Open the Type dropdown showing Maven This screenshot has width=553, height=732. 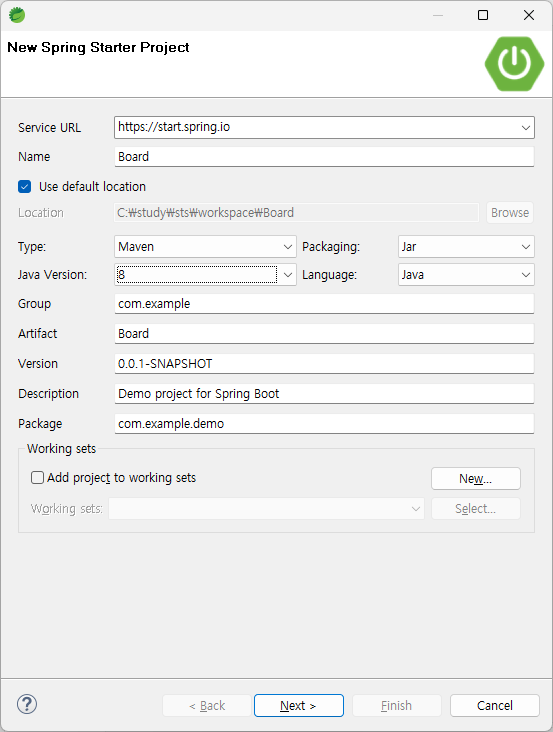coord(205,246)
